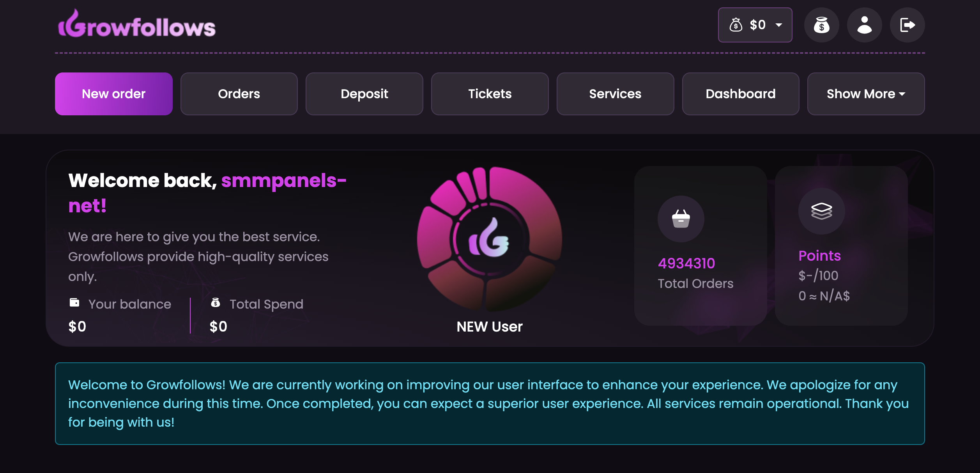The height and width of the screenshot is (473, 980).
Task: Click the circular NEW User rank badge
Action: point(489,239)
